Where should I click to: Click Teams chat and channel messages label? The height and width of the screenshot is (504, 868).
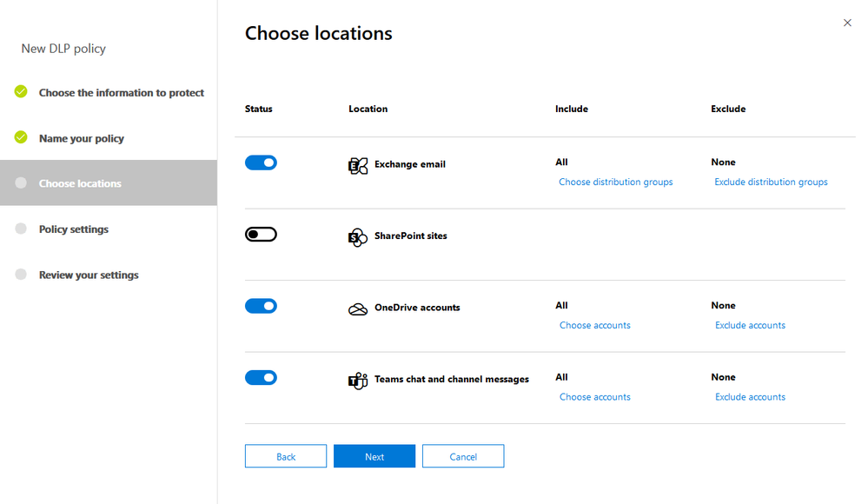[452, 379]
